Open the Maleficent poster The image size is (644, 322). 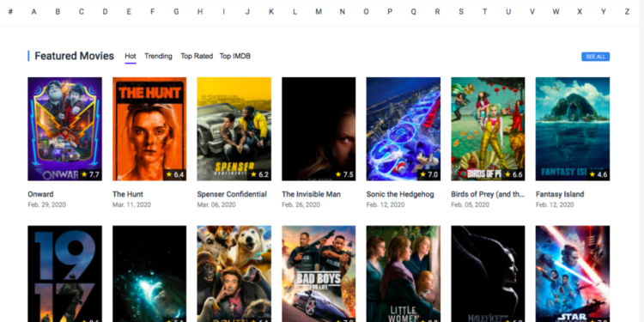488,274
